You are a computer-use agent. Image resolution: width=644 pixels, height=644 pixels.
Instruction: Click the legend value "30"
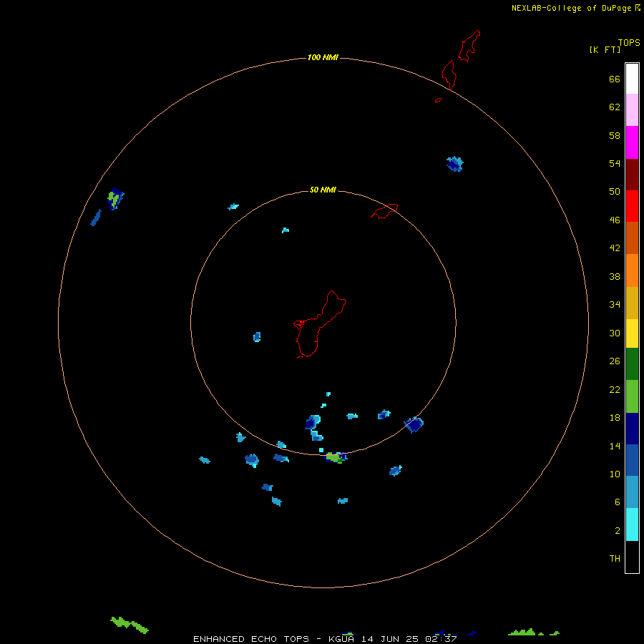615,333
